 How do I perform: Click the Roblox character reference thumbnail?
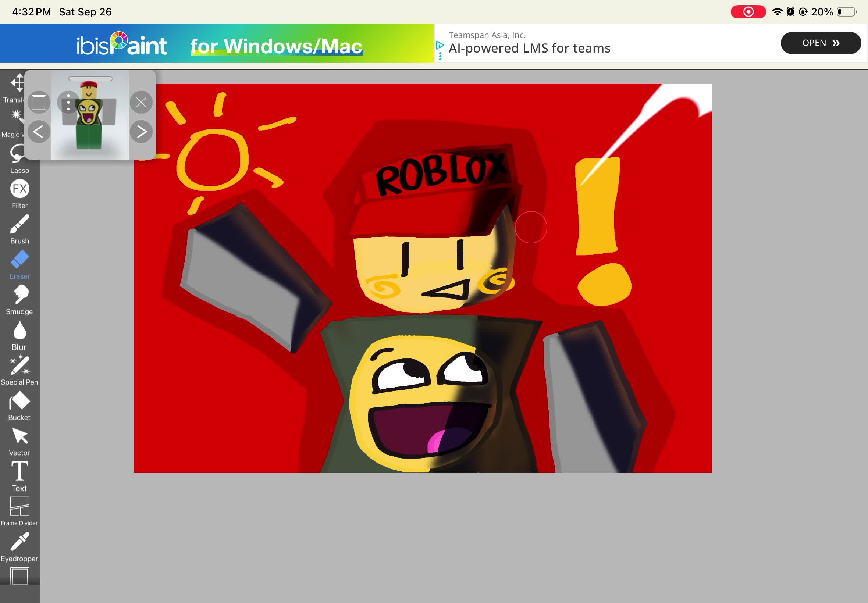(90, 115)
